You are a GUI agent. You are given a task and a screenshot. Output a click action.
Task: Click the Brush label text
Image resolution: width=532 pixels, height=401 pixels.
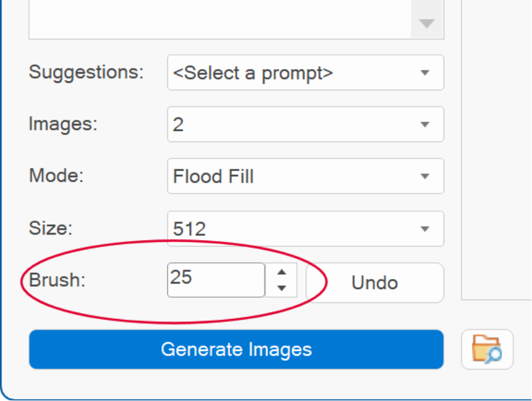[57, 280]
